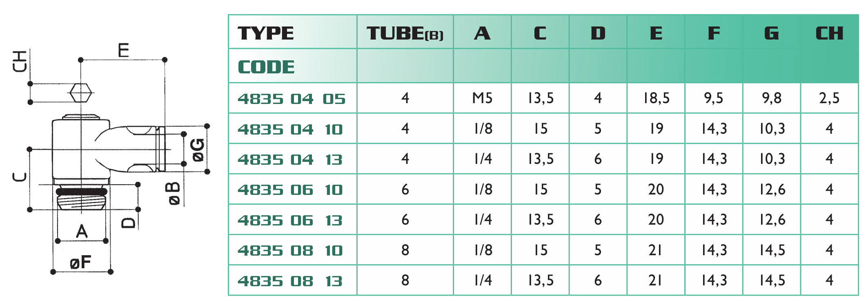
Task: Select product code 4835 06 10
Action: coord(290,190)
